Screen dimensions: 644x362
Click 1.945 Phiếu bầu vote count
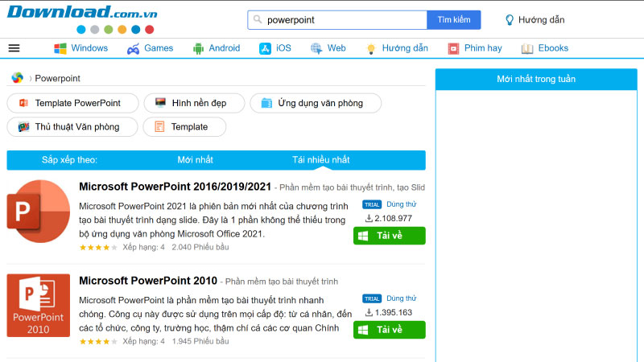pos(200,341)
